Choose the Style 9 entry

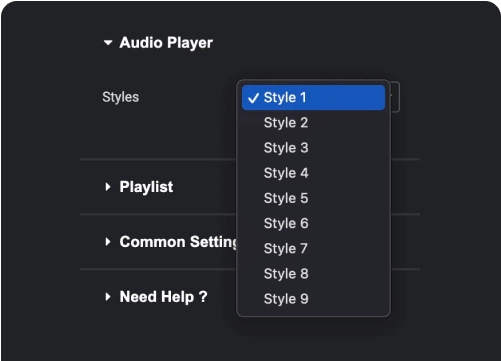(x=313, y=299)
